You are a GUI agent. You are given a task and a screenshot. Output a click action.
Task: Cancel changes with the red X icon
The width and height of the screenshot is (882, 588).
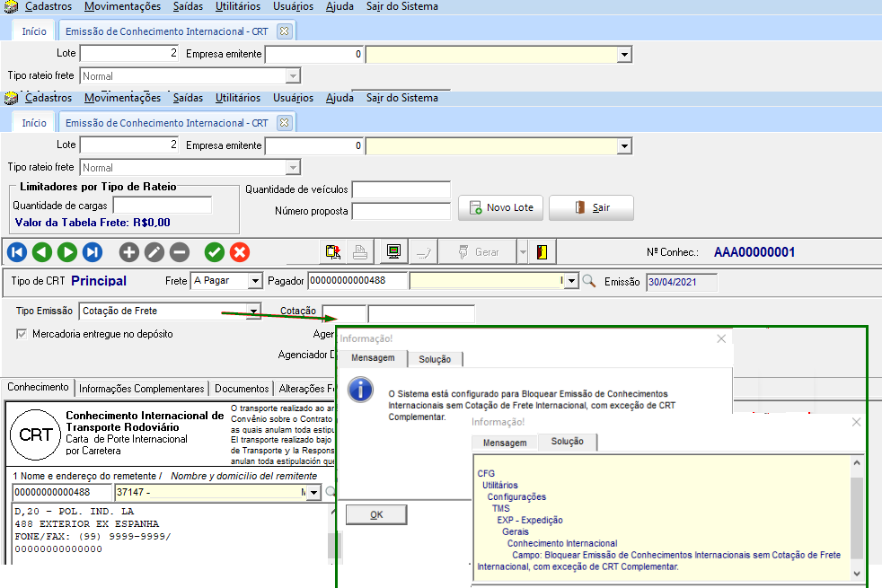(240, 252)
